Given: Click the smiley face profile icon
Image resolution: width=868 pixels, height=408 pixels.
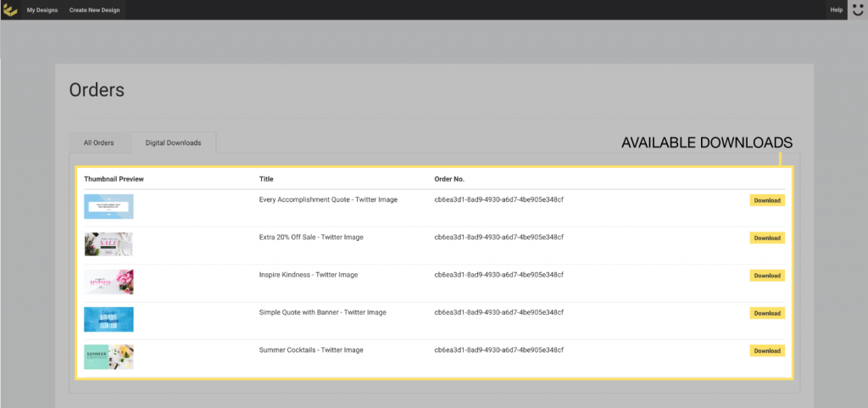Looking at the screenshot, I should 858,10.
